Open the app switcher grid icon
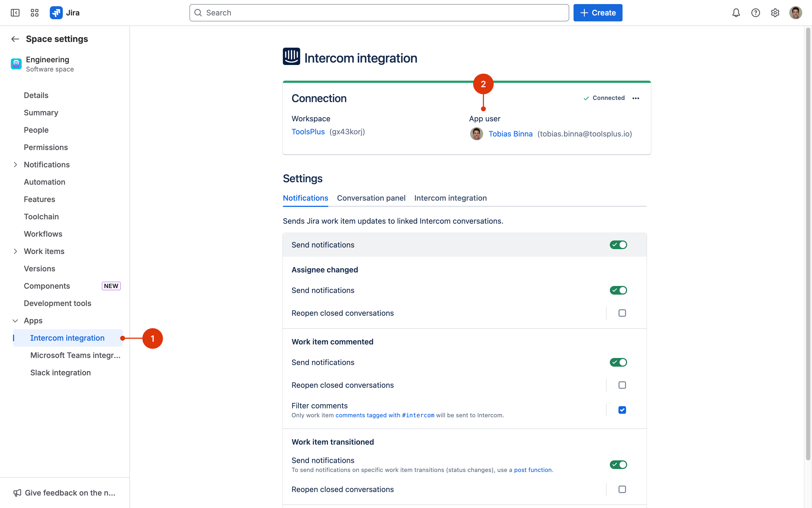 coord(35,13)
